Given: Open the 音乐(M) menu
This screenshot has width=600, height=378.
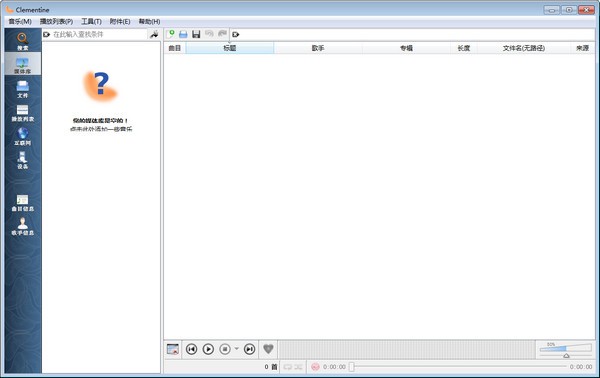Looking at the screenshot, I should coord(20,21).
